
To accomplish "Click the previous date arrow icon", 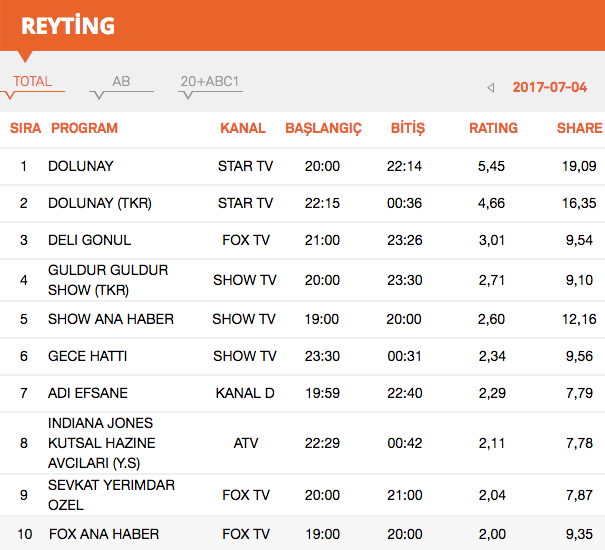I will coord(490,88).
